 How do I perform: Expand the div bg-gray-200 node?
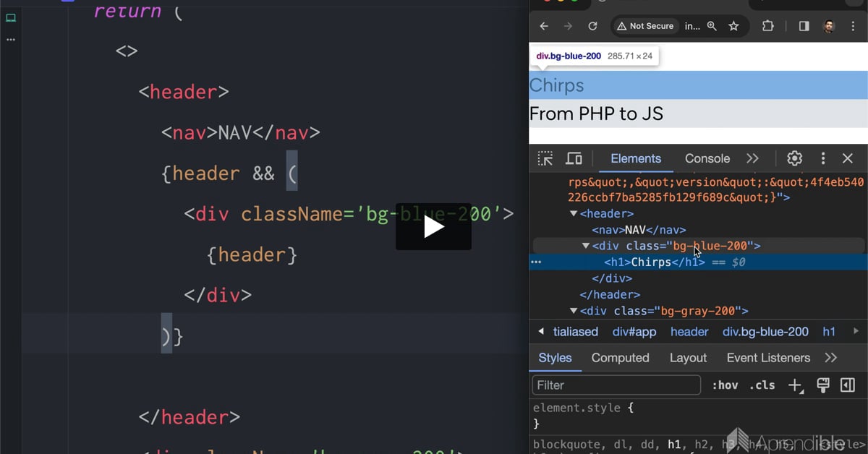[x=574, y=311]
